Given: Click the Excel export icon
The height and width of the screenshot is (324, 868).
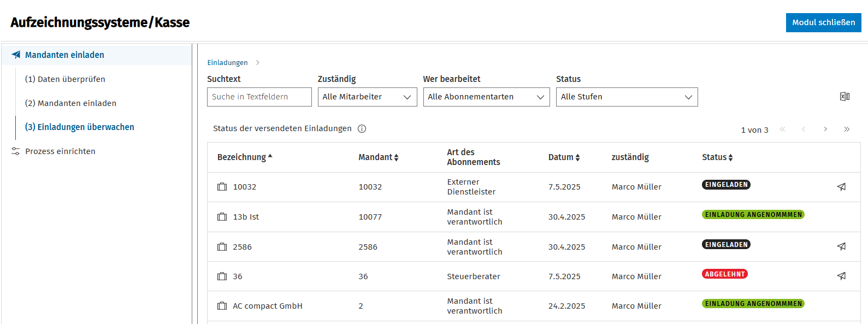Looking at the screenshot, I should click(x=845, y=97).
